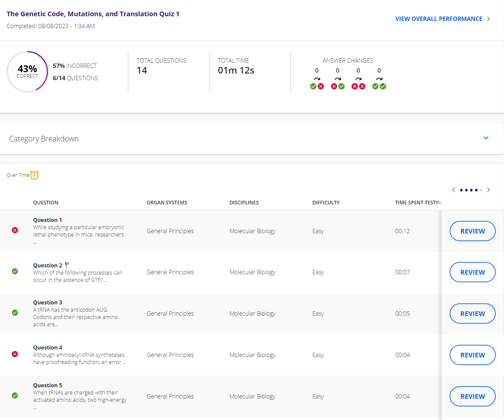
Task: Select the DIFFICULTY column header
Action: (326, 202)
